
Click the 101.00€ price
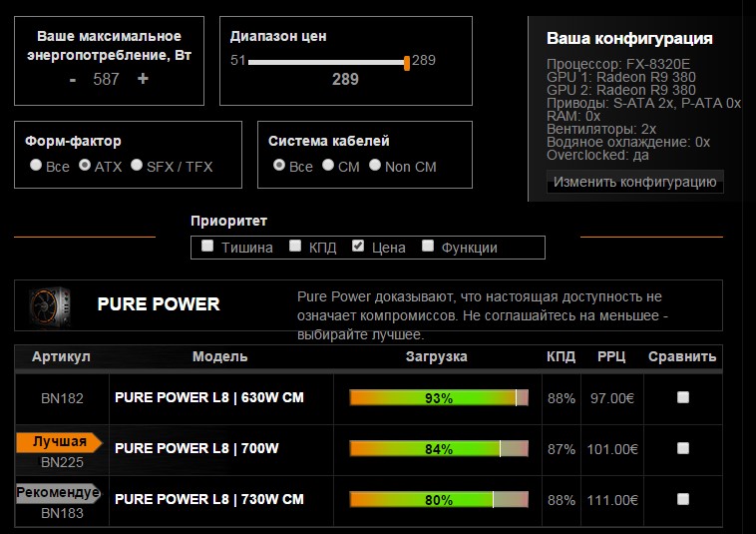coord(612,449)
